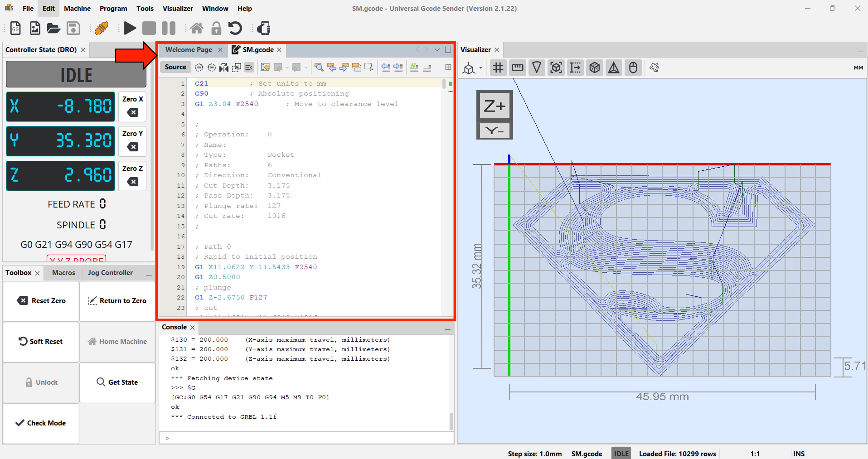The width and height of the screenshot is (868, 459).
Task: Toggle the grid display in Visualizer
Action: 498,68
